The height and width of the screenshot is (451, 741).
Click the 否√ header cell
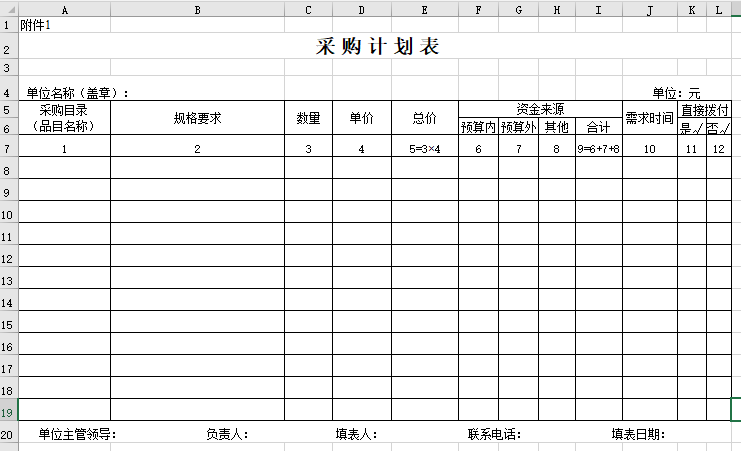pyautogui.click(x=718, y=127)
